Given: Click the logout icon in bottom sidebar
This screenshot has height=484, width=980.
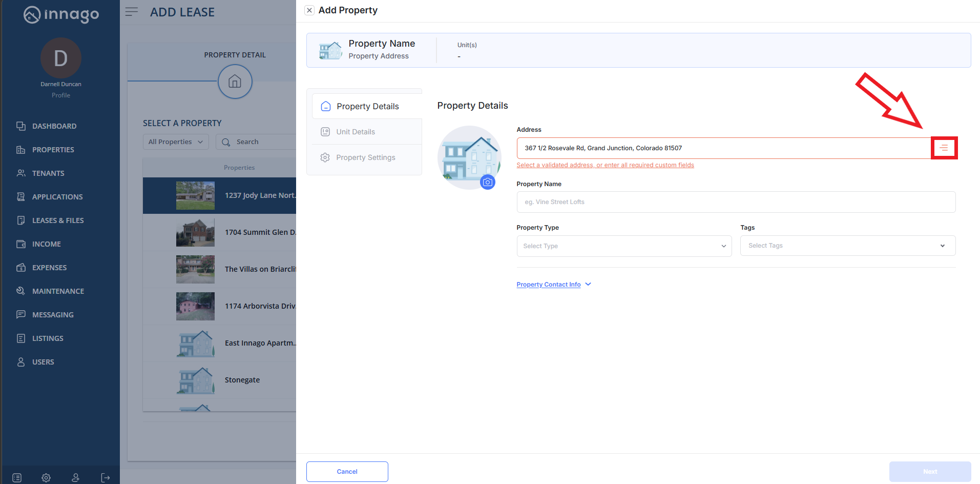Looking at the screenshot, I should pyautogui.click(x=106, y=478).
